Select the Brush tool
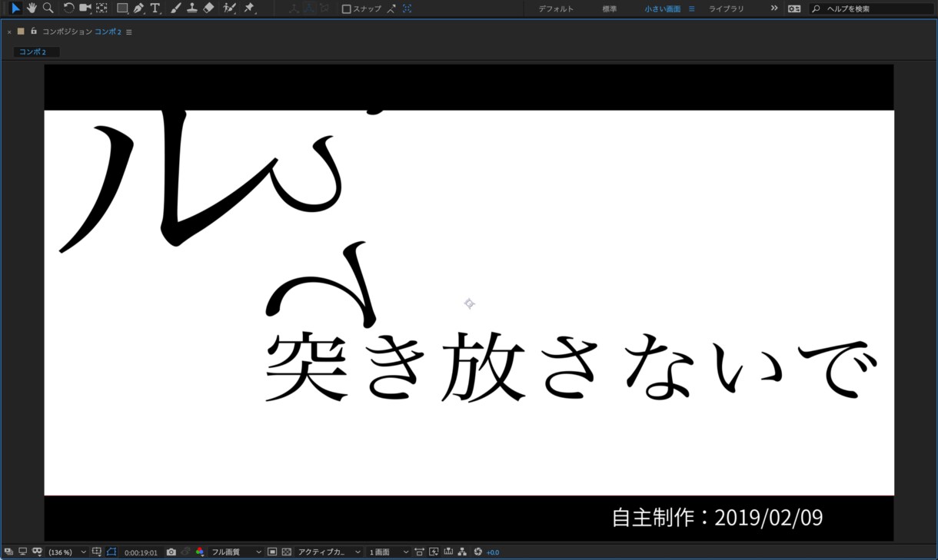The width and height of the screenshot is (938, 560). [175, 8]
